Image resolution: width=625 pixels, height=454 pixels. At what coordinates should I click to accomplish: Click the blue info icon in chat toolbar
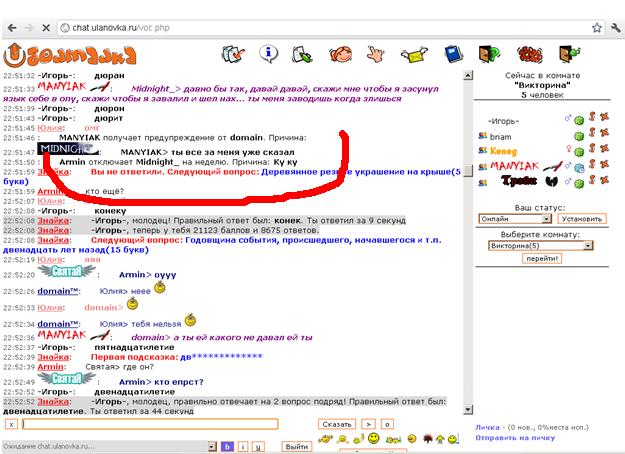pos(268,52)
